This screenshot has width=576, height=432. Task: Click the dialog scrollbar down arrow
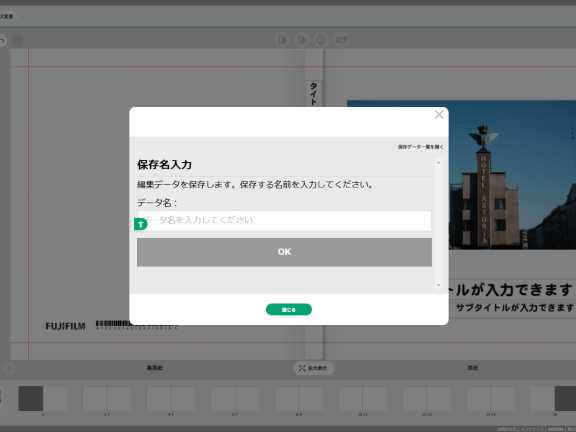coord(438,285)
